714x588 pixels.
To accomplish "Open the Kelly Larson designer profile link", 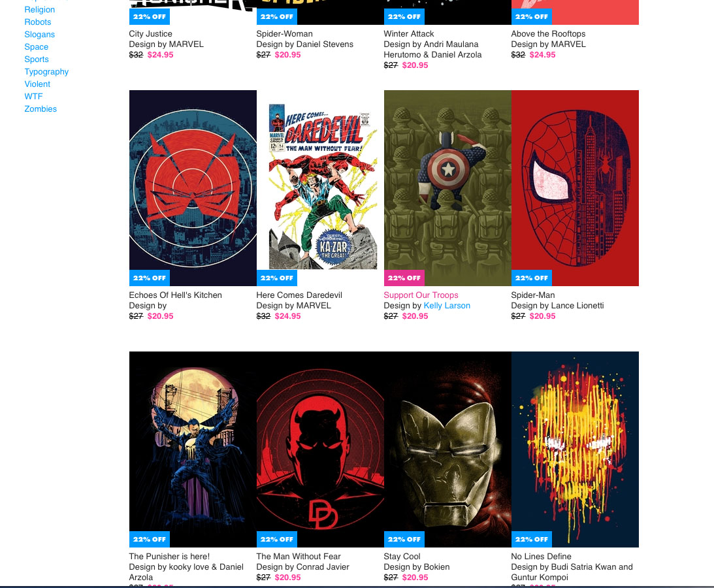I will [447, 306].
